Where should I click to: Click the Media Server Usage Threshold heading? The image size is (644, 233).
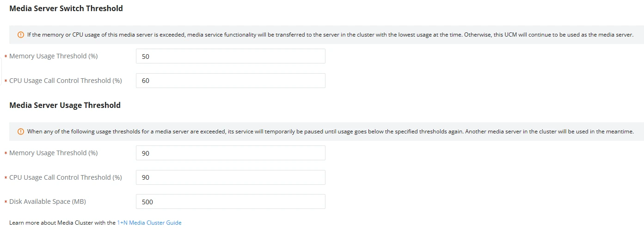point(65,105)
